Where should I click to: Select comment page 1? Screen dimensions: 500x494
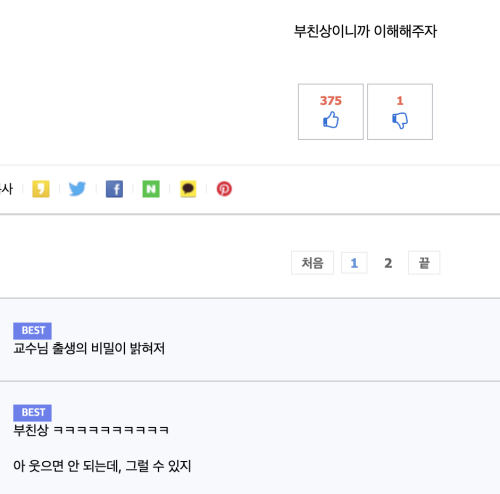coord(354,263)
